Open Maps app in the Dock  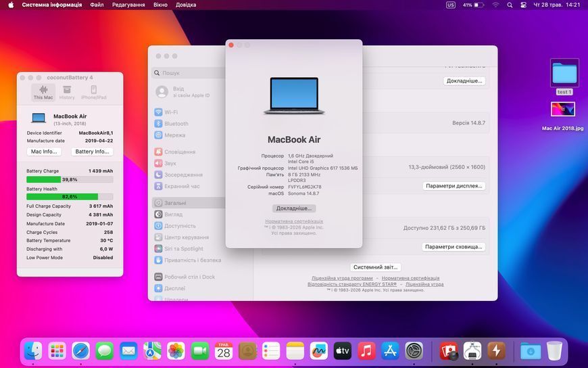(x=152, y=351)
